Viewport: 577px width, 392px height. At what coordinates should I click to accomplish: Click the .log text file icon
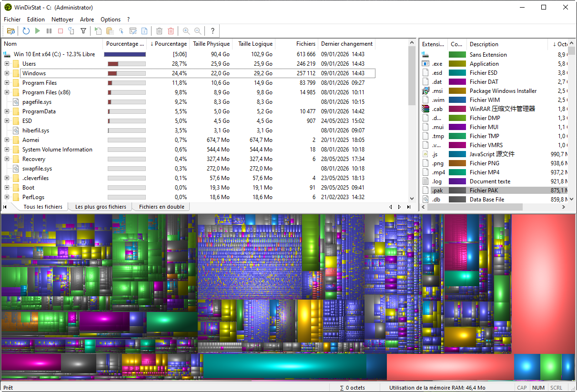[426, 181]
